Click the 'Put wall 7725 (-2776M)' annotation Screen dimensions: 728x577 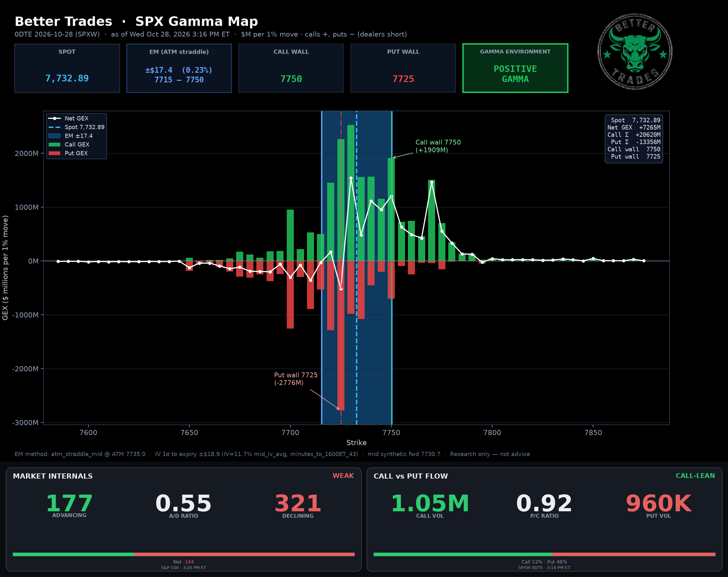coord(296,379)
